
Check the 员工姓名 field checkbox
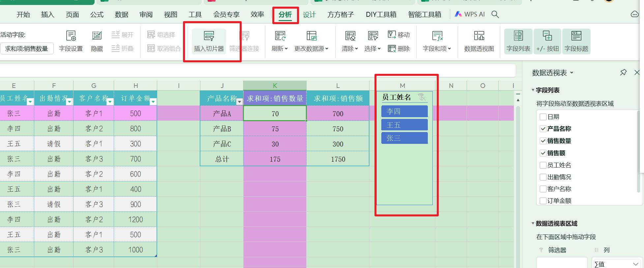pos(543,165)
